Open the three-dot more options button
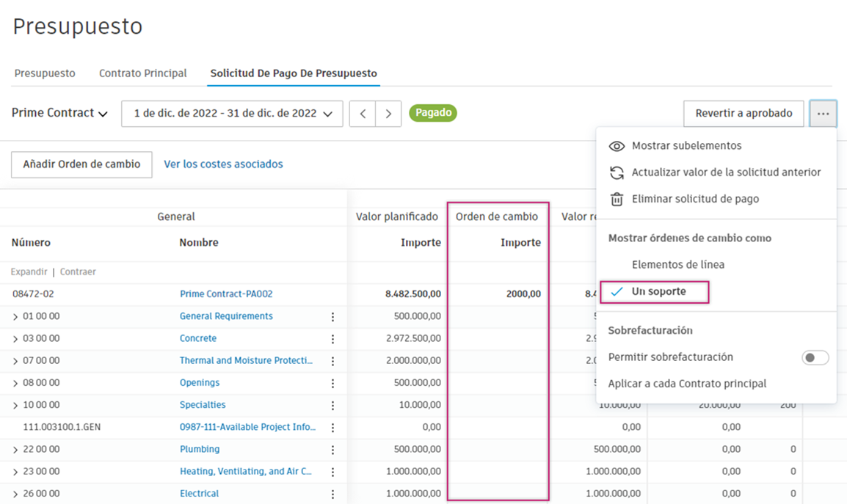This screenshot has width=847, height=504. pos(823,114)
